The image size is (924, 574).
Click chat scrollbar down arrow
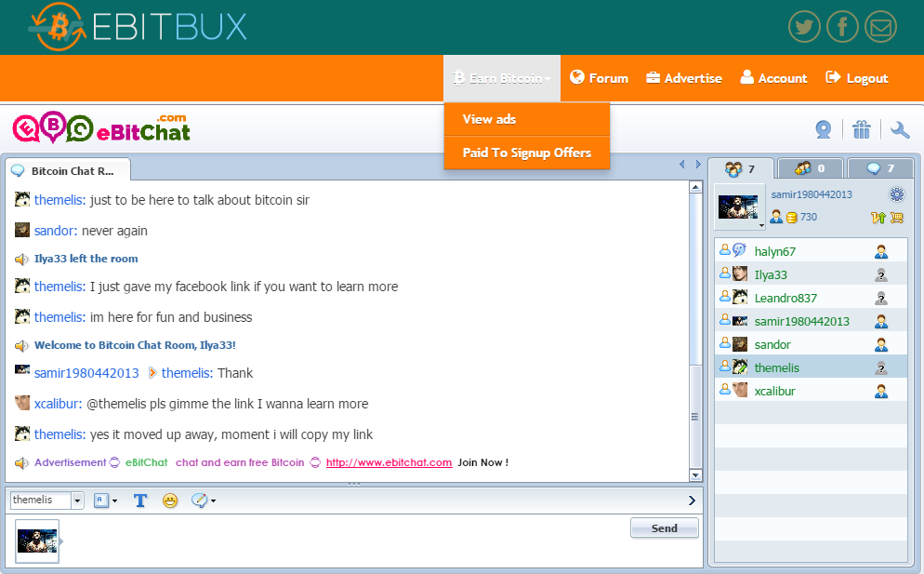point(695,474)
